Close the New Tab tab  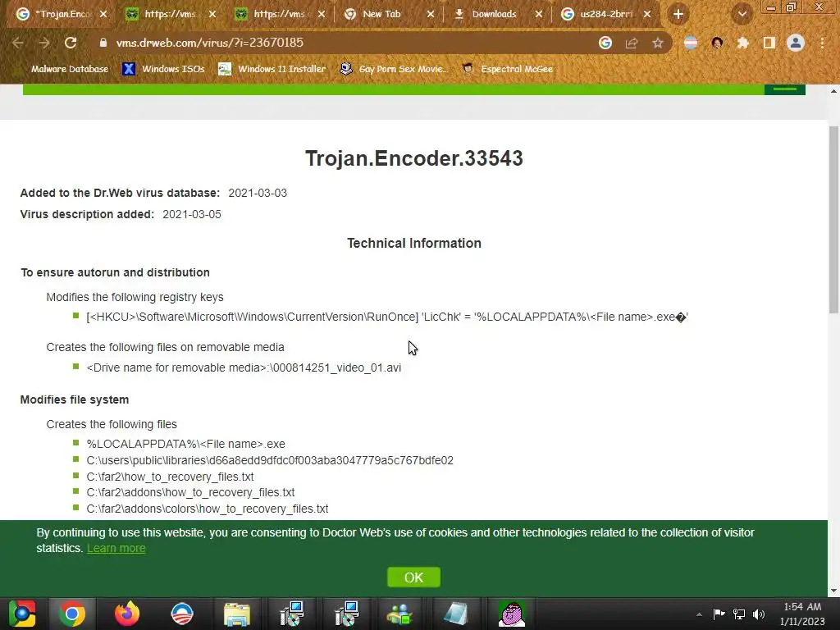(430, 15)
